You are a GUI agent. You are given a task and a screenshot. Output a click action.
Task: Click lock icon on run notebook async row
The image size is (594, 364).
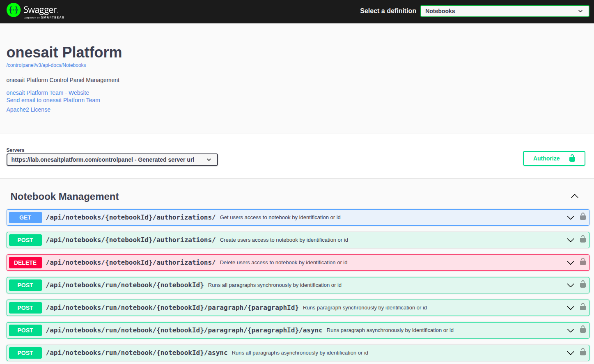[x=583, y=352]
